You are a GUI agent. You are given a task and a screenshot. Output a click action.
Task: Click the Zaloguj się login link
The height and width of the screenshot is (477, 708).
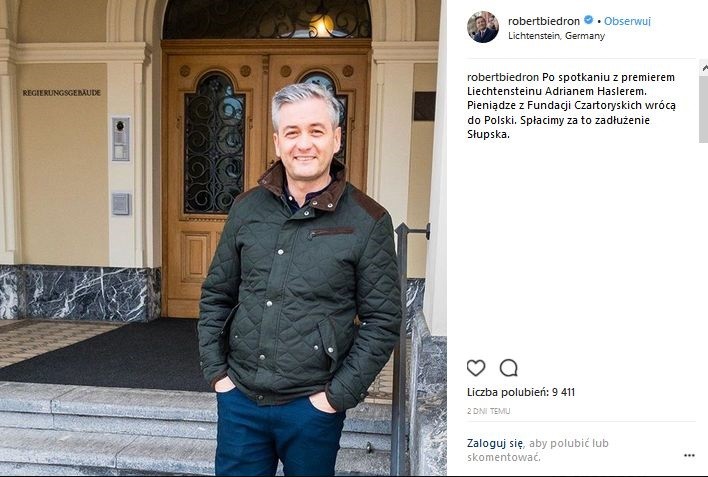pos(495,443)
